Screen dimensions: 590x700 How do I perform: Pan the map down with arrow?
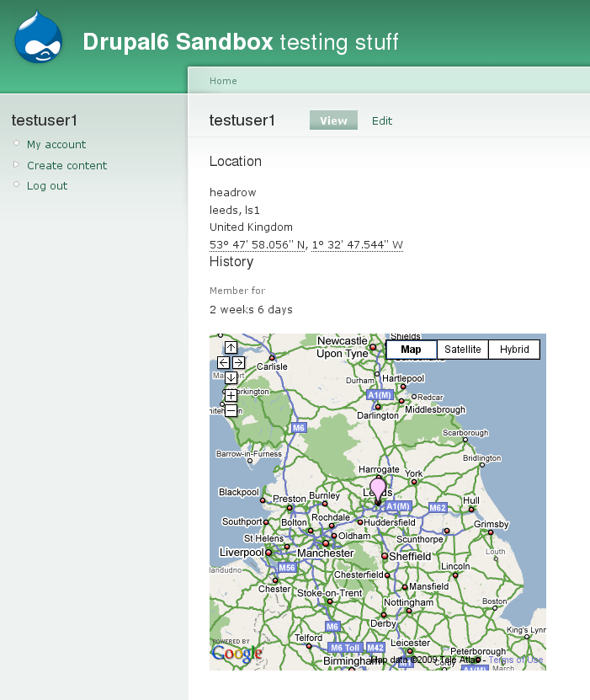click(231, 377)
